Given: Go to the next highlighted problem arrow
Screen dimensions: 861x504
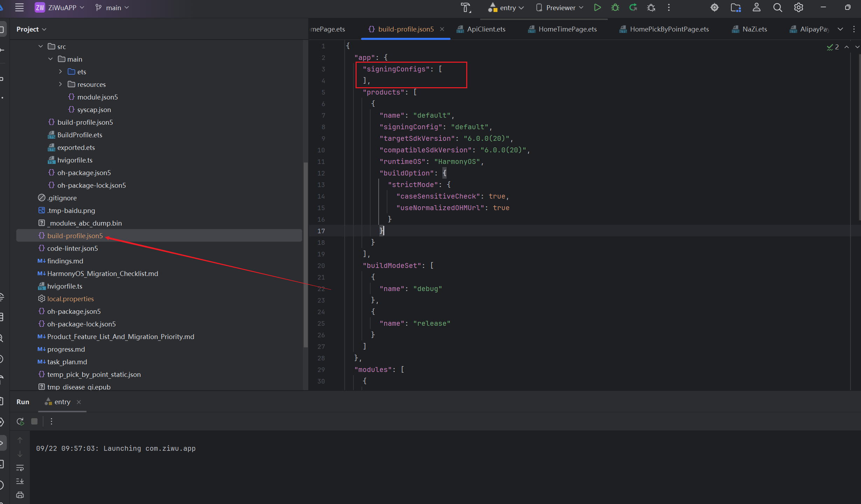Looking at the screenshot, I should tap(857, 47).
